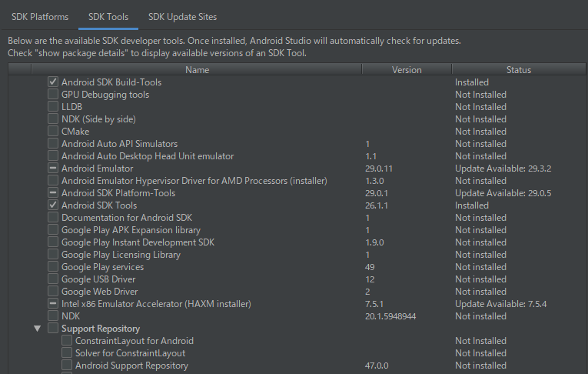Viewport: 588px width, 374px height.
Task: Tick NDK (Side by side) checkbox
Action: pos(53,119)
